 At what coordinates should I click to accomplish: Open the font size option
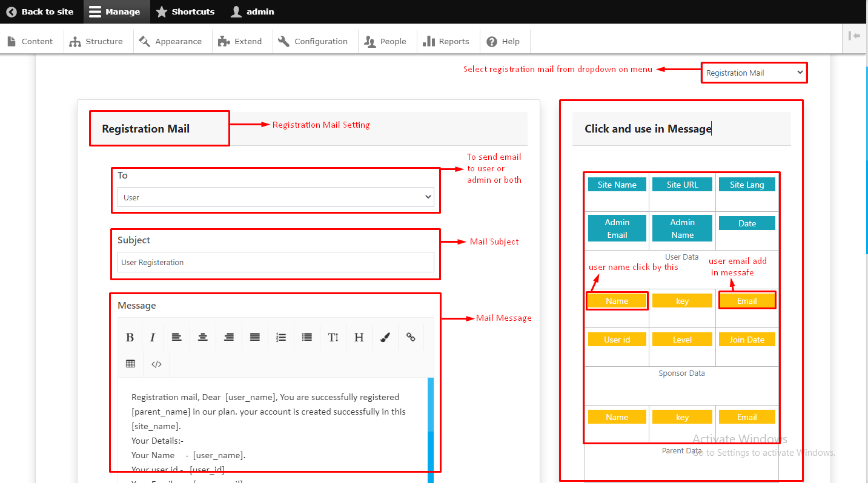333,337
